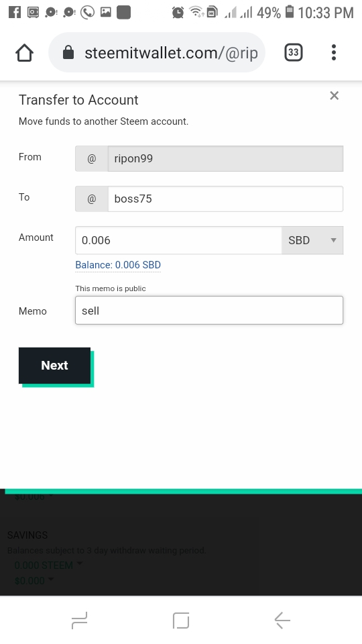The height and width of the screenshot is (644, 362).
Task: Click the 10:33 PM clock
Action: (326, 13)
